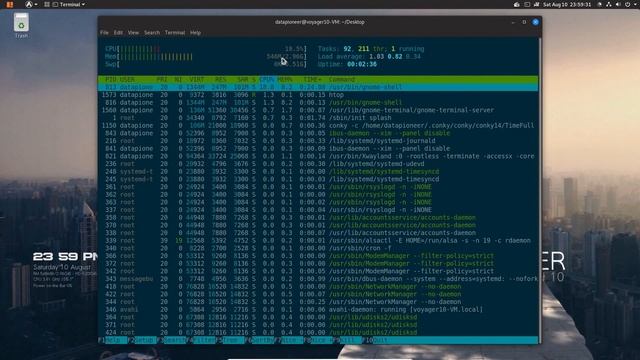Select the PID 245 systemd-timesyncd row
Screen dimensions: 640x360
[x=318, y=179]
